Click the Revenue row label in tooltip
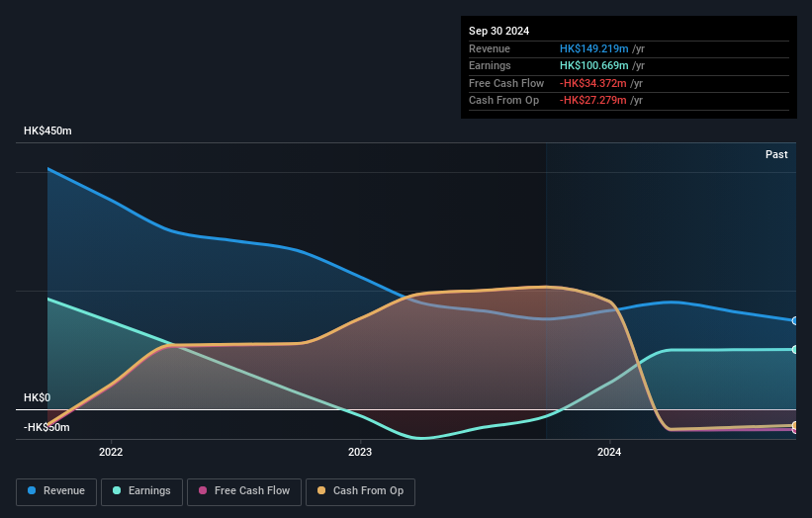Viewport: 812px width, 518px height. click(490, 48)
